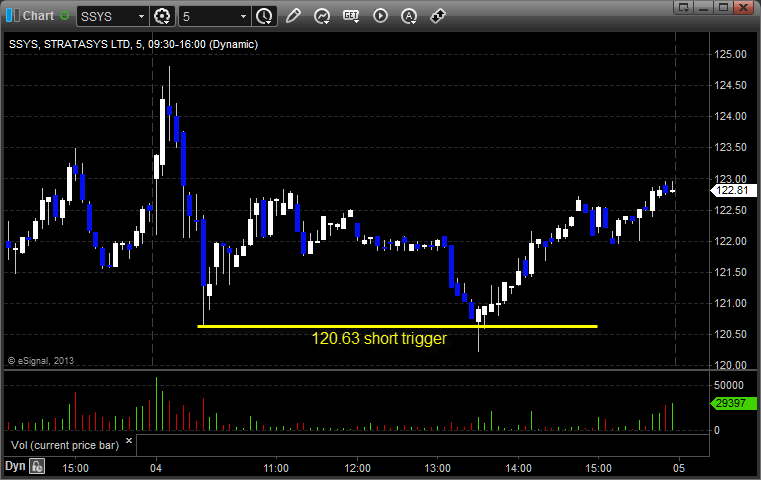Select the pencil drawing tools icon
761x480 pixels.
click(293, 16)
